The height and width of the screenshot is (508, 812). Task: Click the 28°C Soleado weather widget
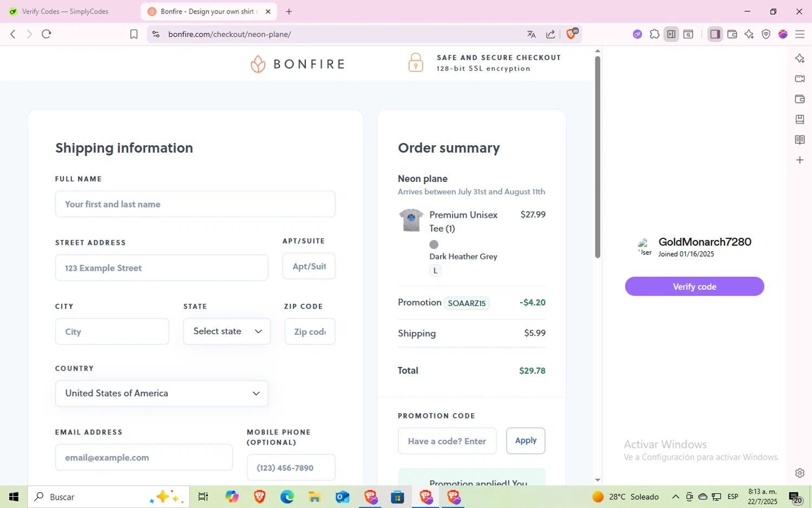(626, 497)
